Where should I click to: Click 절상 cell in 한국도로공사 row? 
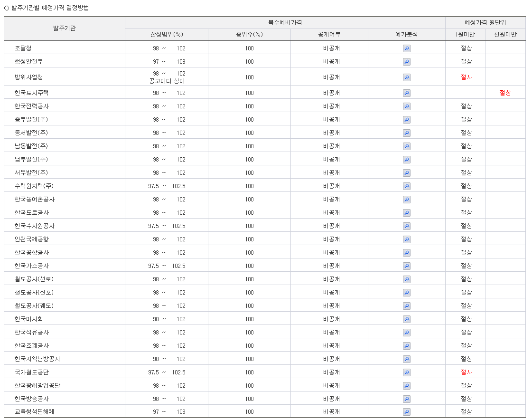pos(466,212)
